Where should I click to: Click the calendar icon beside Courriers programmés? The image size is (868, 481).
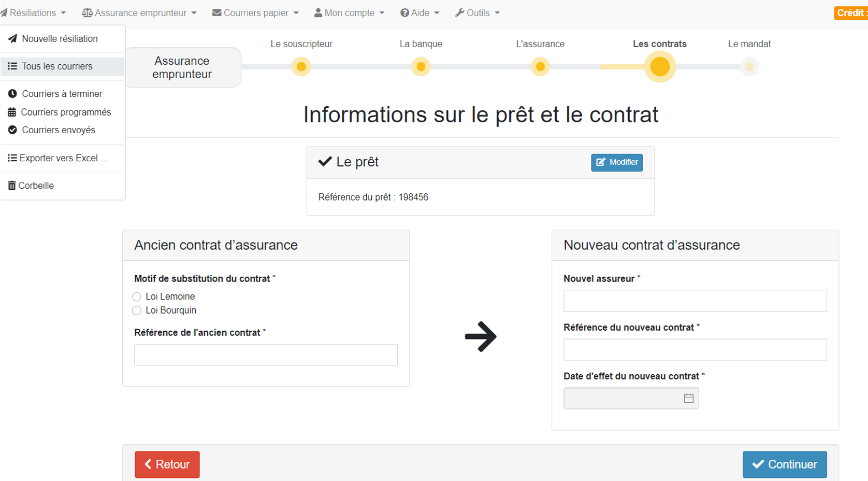(x=12, y=112)
